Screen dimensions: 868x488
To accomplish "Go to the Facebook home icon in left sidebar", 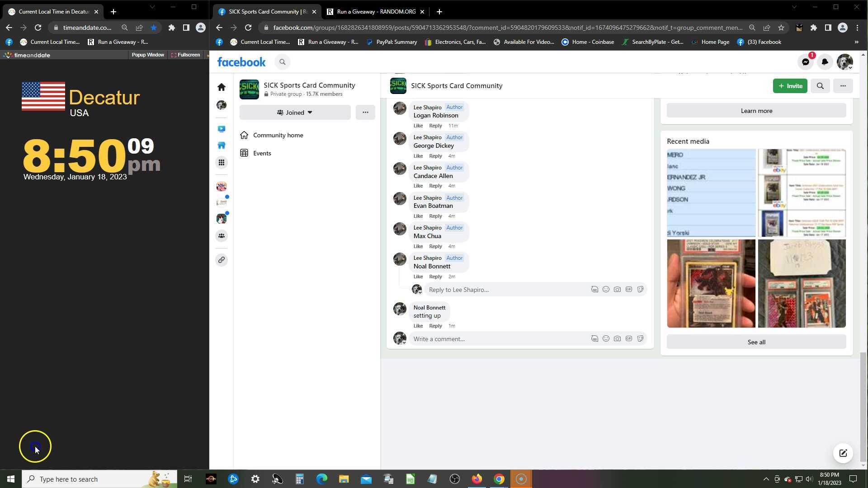I will pos(222,87).
